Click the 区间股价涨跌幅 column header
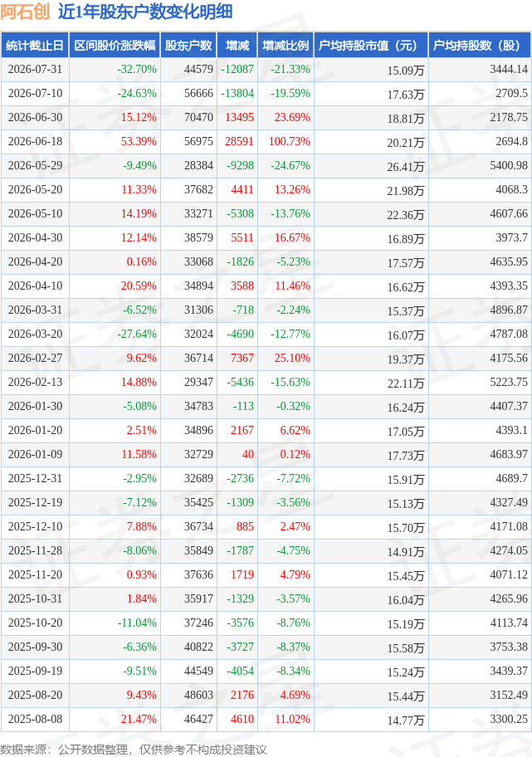Viewport: 532px width, 757px height. click(115, 46)
